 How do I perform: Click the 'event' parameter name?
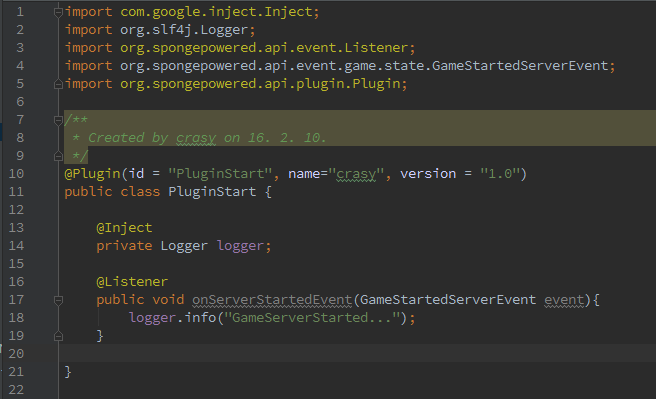tap(564, 300)
